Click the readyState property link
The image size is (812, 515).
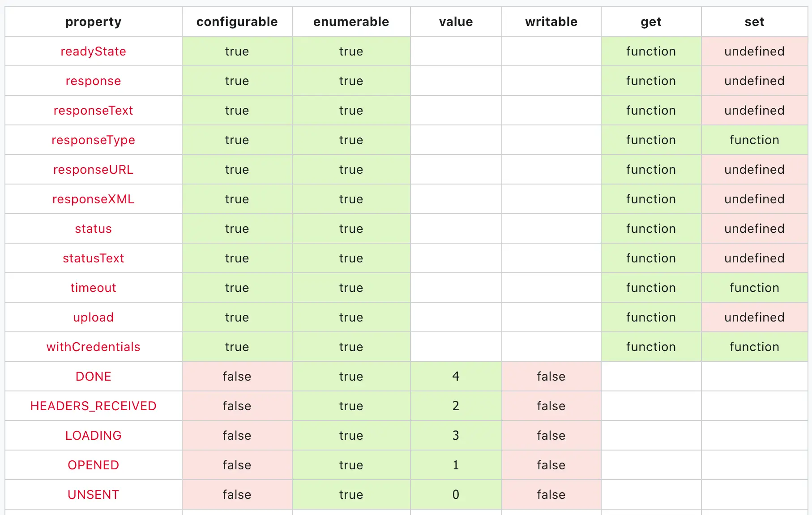tap(93, 51)
